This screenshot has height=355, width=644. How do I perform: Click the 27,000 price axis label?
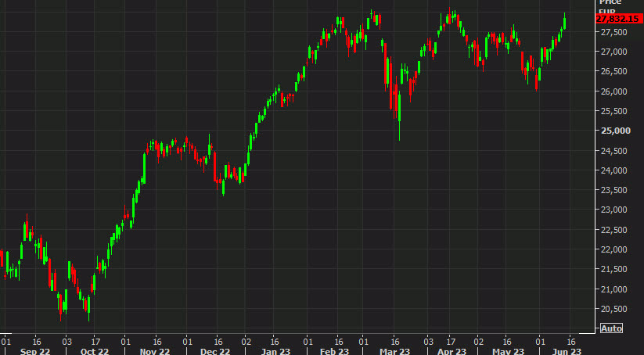(x=613, y=52)
